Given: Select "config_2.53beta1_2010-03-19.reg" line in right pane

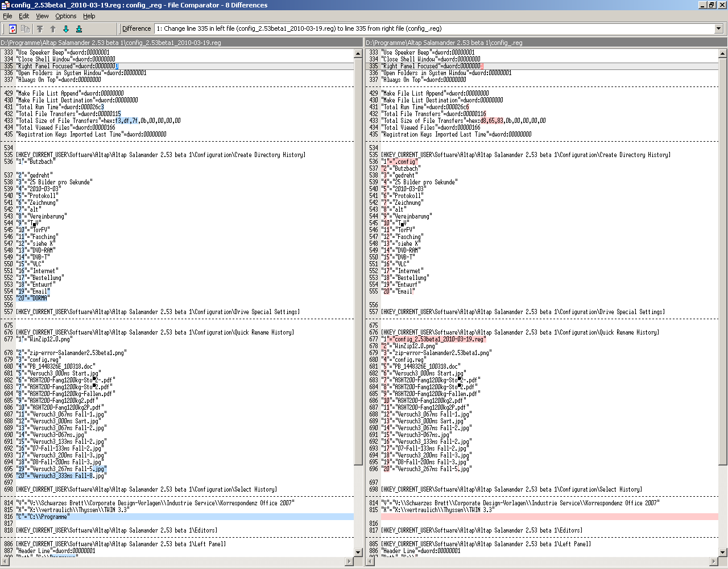Looking at the screenshot, I should tap(433, 339).
